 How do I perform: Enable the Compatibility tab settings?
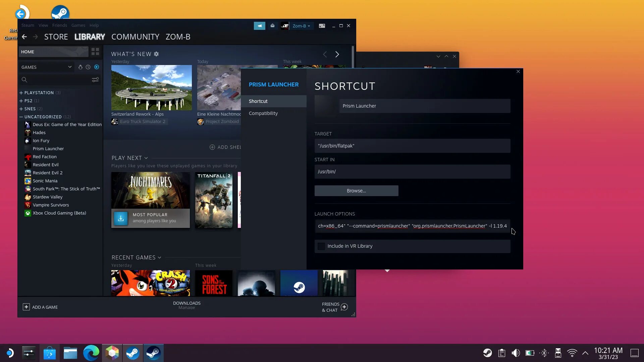coord(263,113)
